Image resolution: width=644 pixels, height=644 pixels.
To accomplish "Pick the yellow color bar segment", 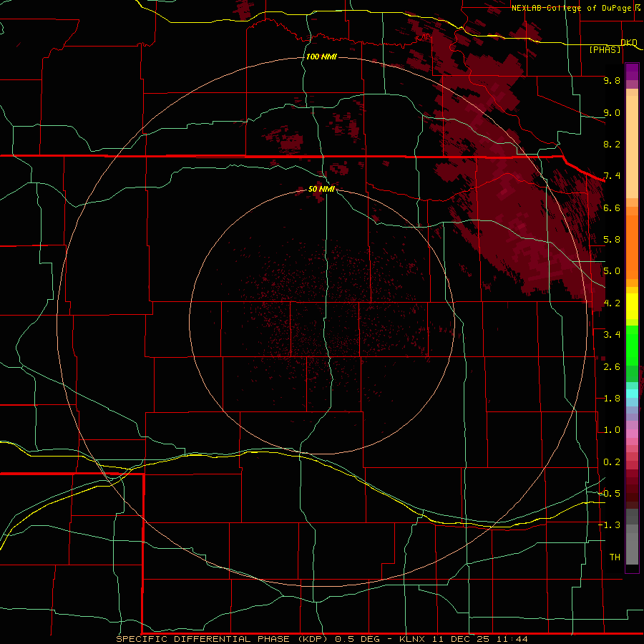I will point(632,306).
